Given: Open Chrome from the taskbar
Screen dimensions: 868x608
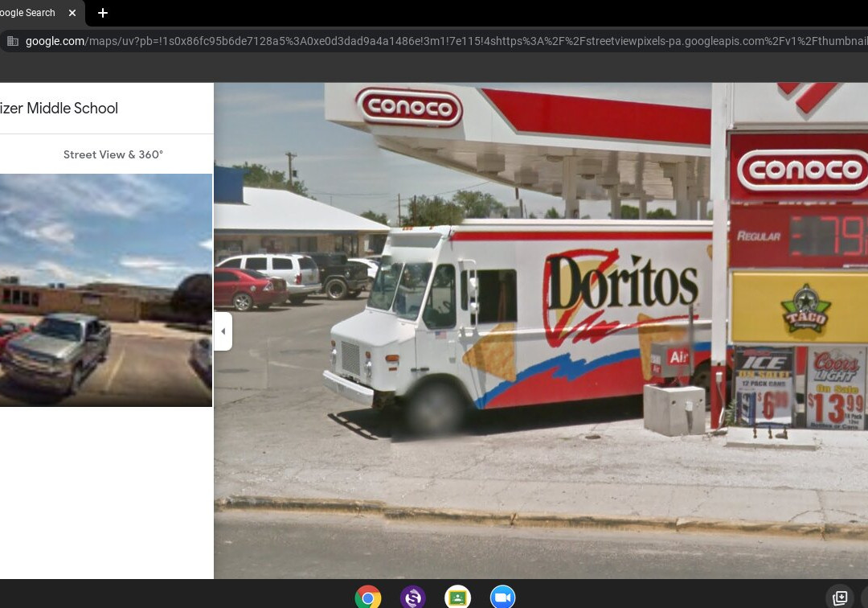Looking at the screenshot, I should 367,598.
